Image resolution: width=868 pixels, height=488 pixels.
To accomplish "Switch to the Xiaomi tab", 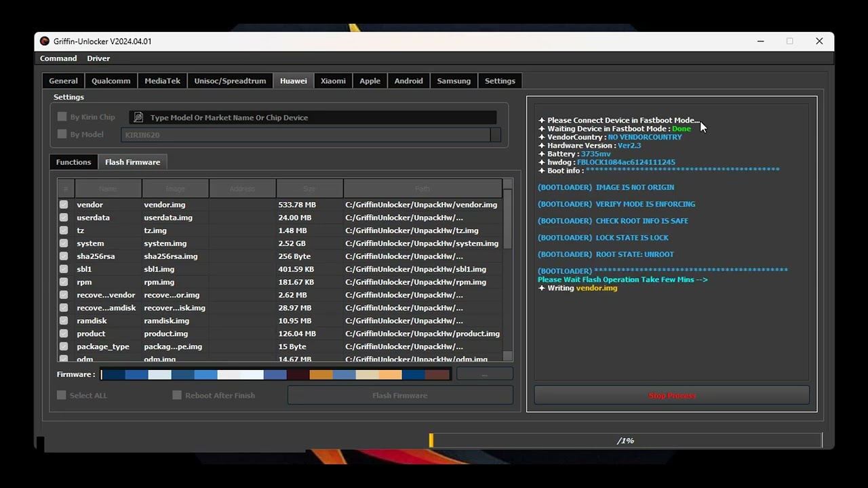I will pos(333,81).
